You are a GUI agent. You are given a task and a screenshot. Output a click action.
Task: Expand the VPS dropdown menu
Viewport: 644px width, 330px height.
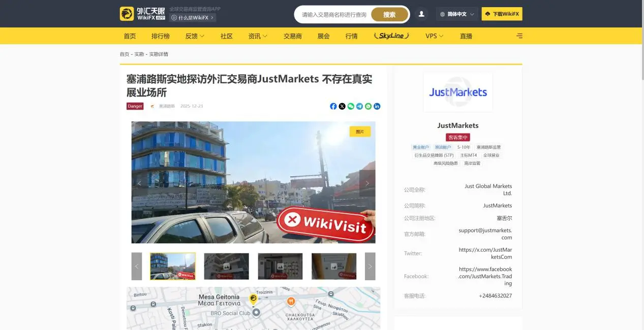(435, 36)
